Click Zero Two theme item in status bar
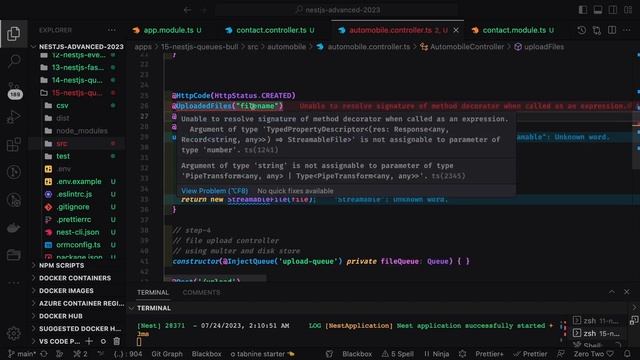The width and height of the screenshot is (640, 360). [593, 354]
